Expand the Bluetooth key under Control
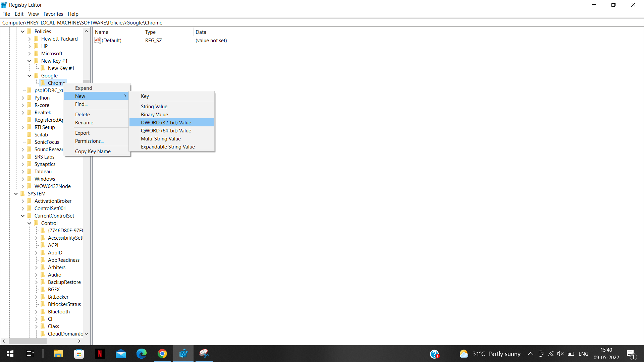The width and height of the screenshot is (644, 362). [x=36, y=311]
